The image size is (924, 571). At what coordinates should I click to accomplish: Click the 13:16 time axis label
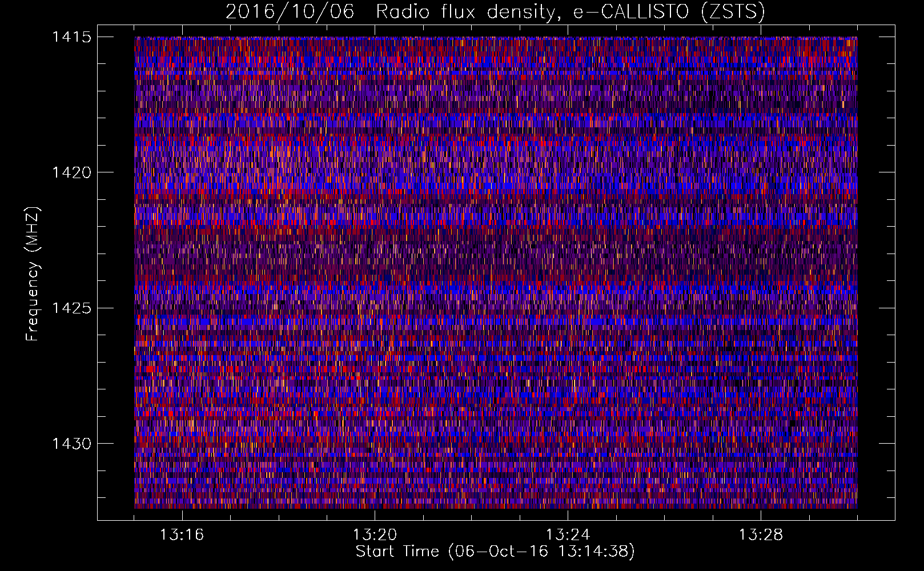pos(182,535)
